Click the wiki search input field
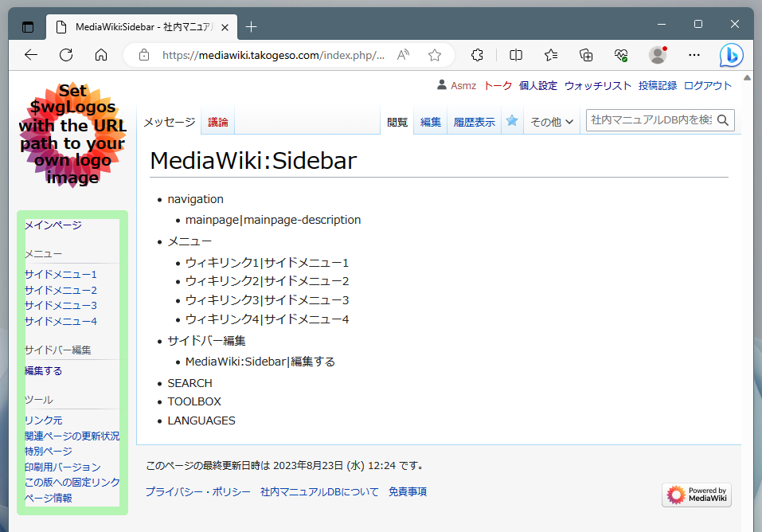 (650, 120)
